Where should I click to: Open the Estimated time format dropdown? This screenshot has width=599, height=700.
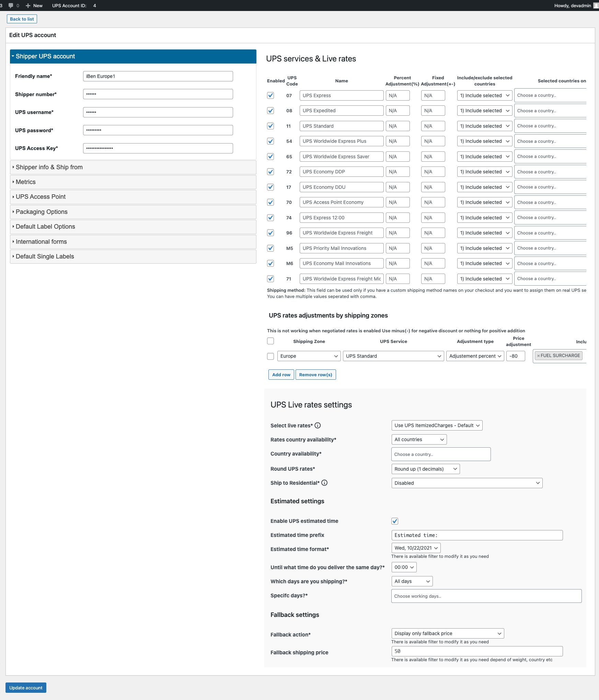tap(416, 548)
